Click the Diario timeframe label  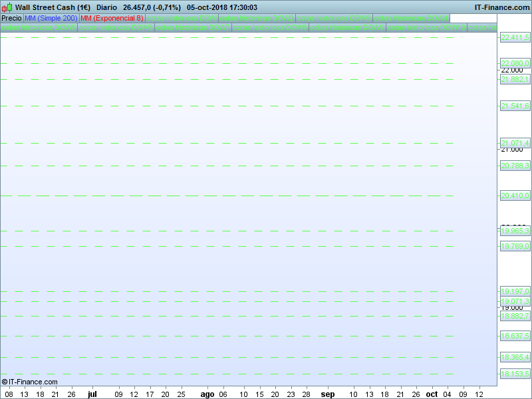click(x=106, y=7)
